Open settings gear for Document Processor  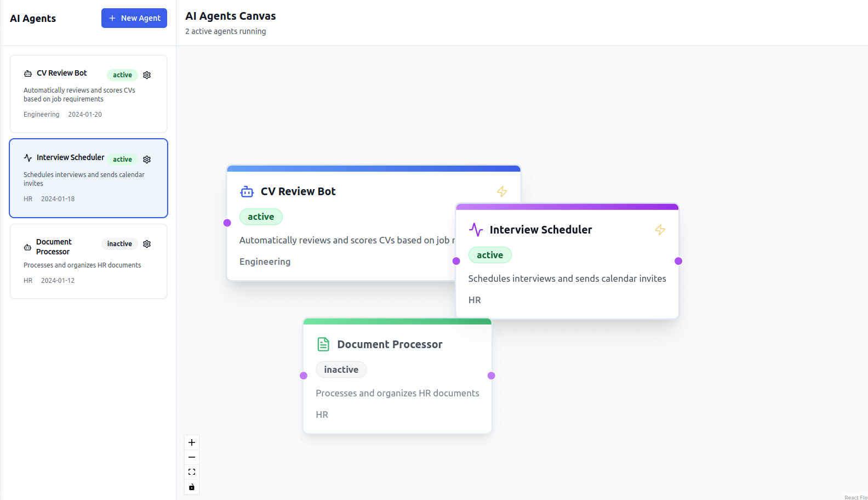147,244
